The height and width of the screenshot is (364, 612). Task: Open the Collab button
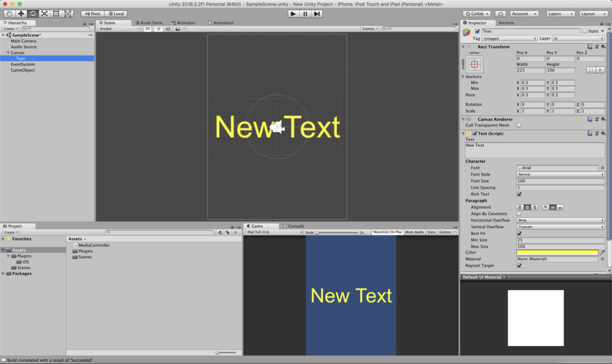(x=477, y=14)
